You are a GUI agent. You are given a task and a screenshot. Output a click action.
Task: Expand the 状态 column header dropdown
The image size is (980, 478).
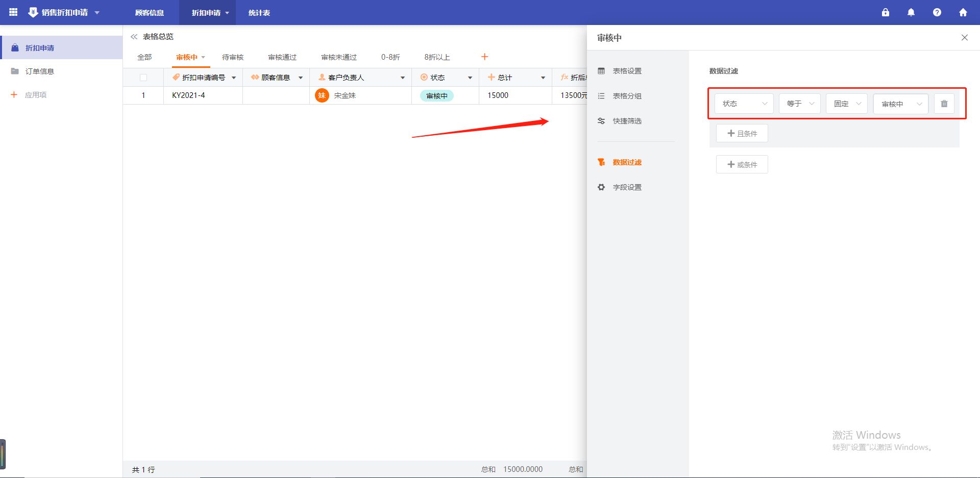[x=469, y=77]
